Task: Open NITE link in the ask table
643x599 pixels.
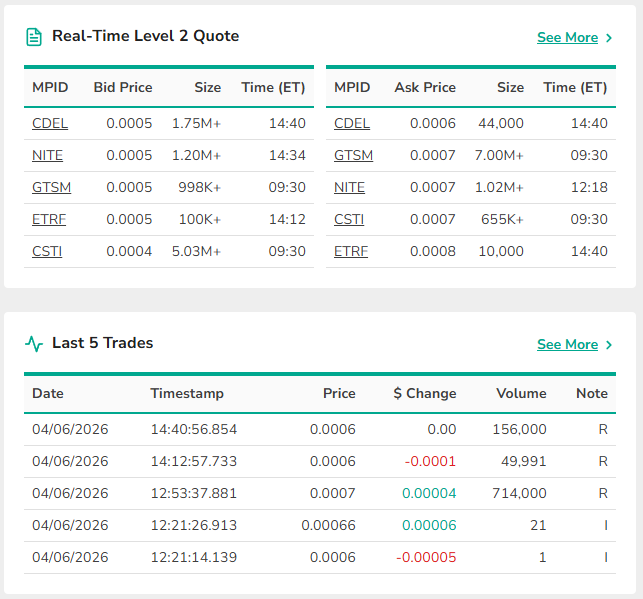Action: pos(349,187)
